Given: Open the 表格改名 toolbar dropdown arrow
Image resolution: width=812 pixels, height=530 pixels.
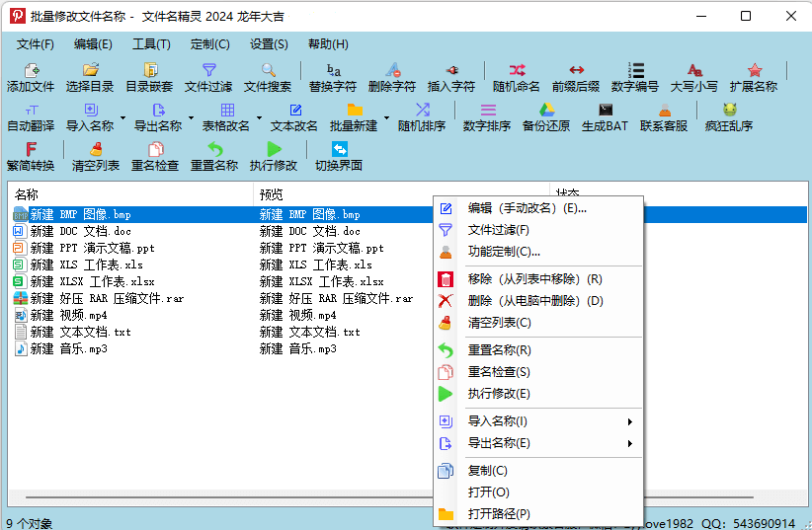Looking at the screenshot, I should point(259,117).
